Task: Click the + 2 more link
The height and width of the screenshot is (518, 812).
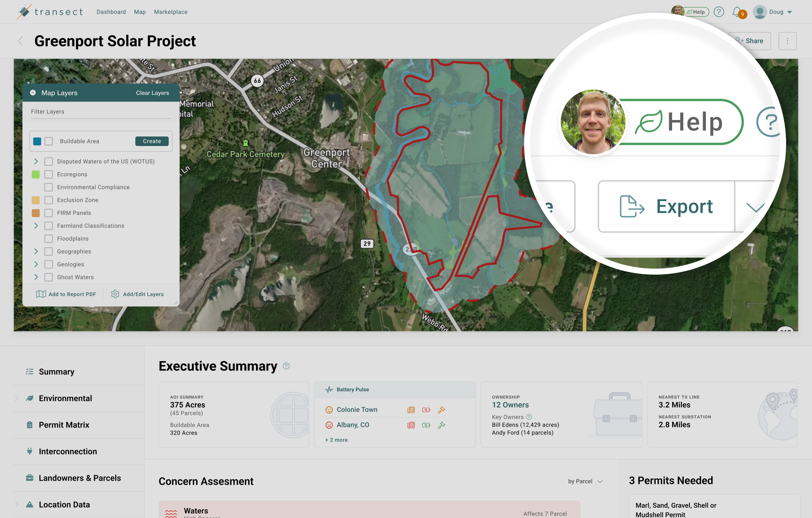Action: point(336,440)
